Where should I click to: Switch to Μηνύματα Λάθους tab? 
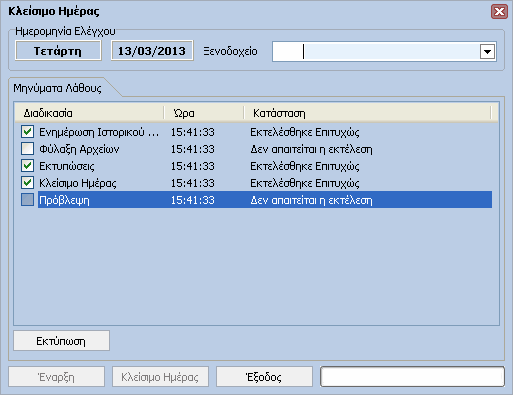point(57,88)
